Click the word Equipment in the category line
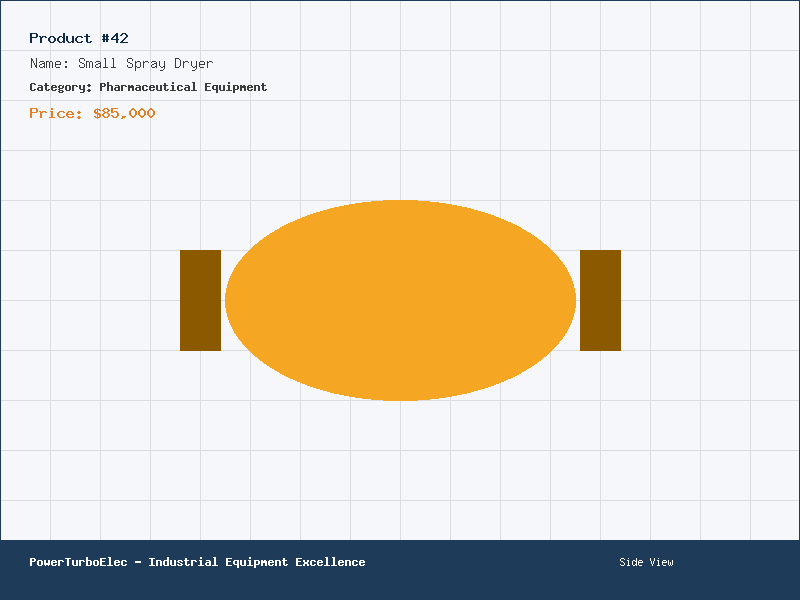The image size is (800, 600). pos(236,87)
